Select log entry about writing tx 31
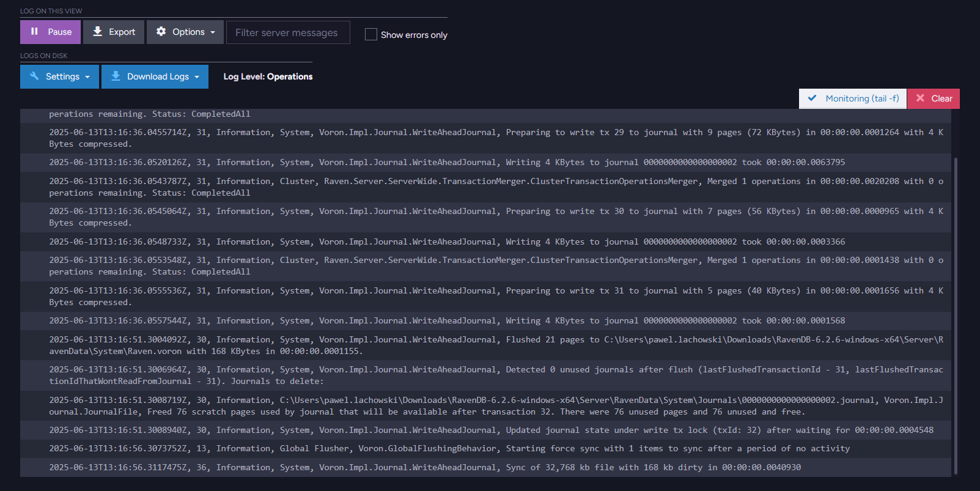980x491 pixels. click(485, 297)
